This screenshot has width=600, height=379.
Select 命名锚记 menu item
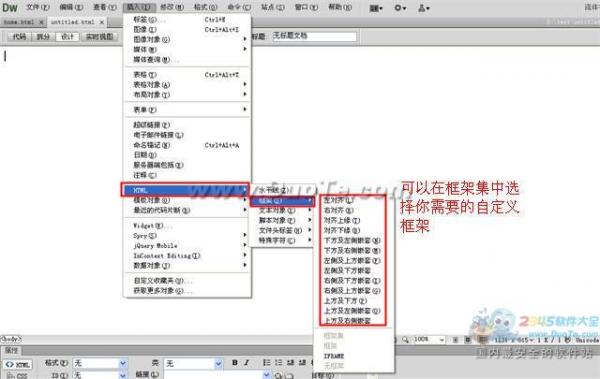(188, 145)
